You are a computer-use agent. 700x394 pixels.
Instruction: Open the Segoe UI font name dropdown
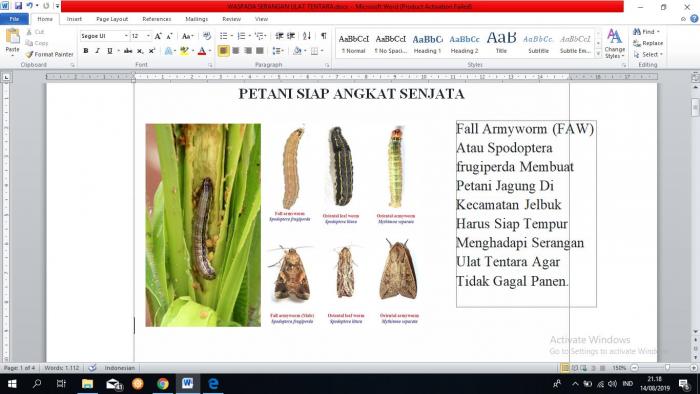click(x=126, y=36)
